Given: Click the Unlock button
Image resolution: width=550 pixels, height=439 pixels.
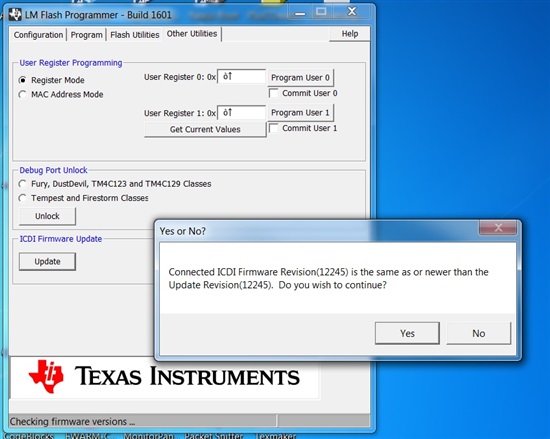Looking at the screenshot, I should (x=47, y=216).
